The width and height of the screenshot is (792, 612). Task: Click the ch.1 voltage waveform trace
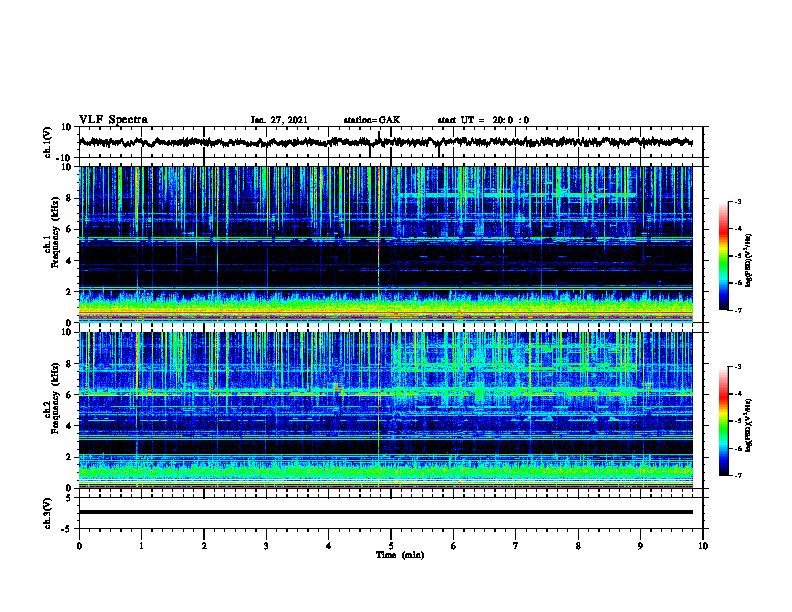pyautogui.click(x=385, y=142)
